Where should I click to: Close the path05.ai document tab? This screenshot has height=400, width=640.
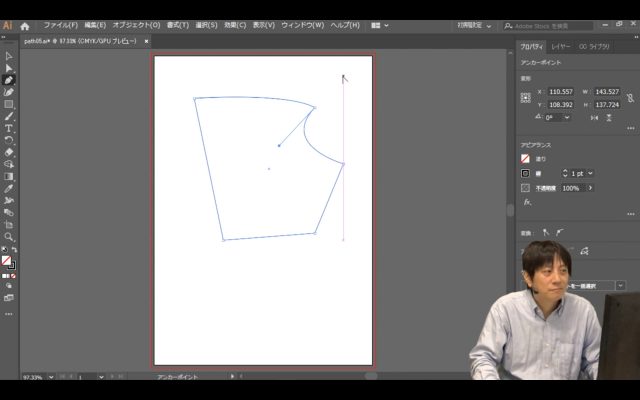pos(147,42)
